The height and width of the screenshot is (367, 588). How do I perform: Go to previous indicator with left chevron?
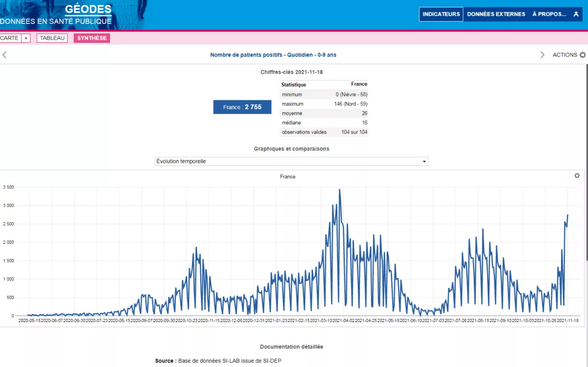tap(4, 55)
